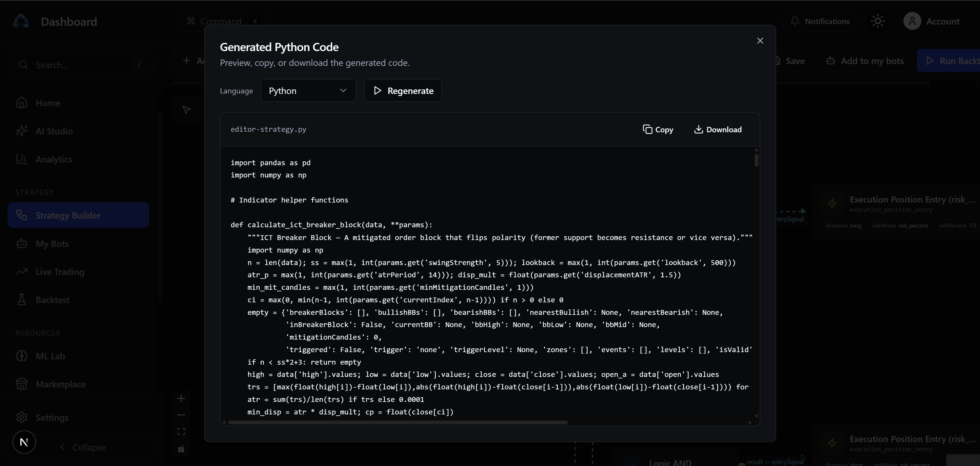Viewport: 980px width, 466px height.
Task: Open Backtest page in sidebar
Action: 78,300
